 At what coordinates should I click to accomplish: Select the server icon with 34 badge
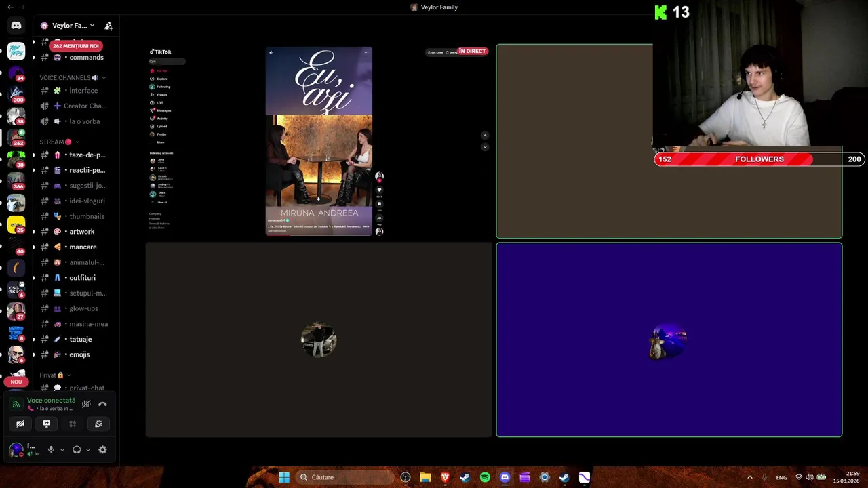click(16, 73)
